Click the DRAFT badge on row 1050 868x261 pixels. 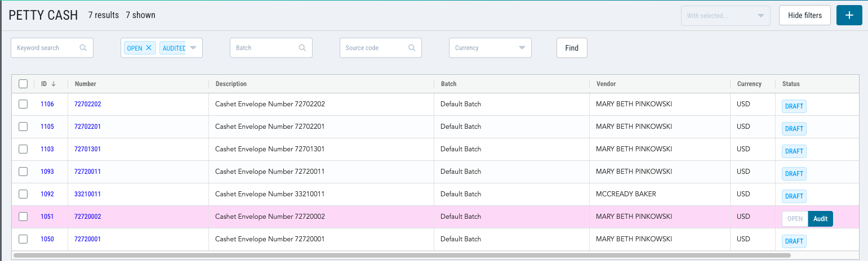794,241
